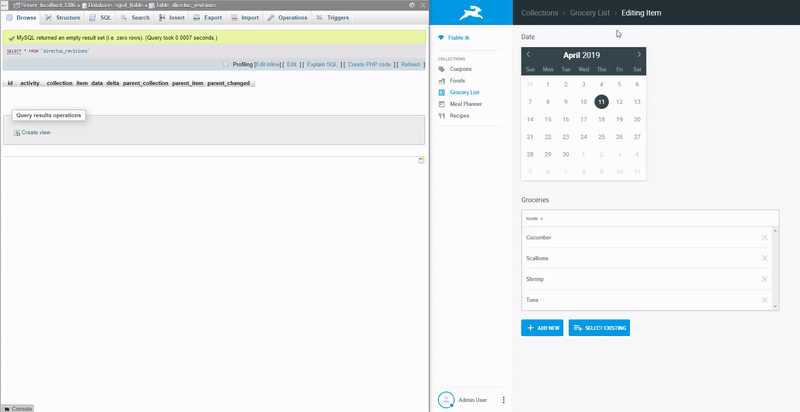Viewport: 800px width, 412px height.
Task: Open the Import tab
Action: pyautogui.click(x=245, y=17)
